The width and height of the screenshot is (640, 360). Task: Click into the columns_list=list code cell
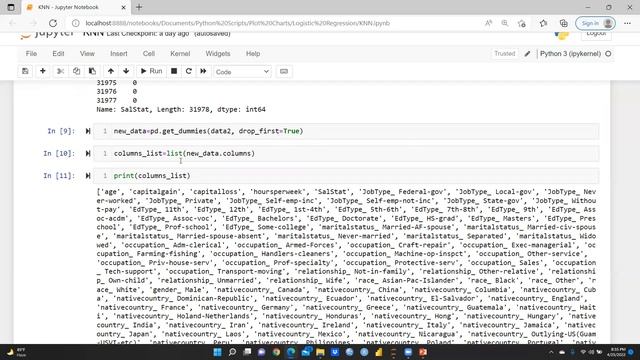coord(346,153)
